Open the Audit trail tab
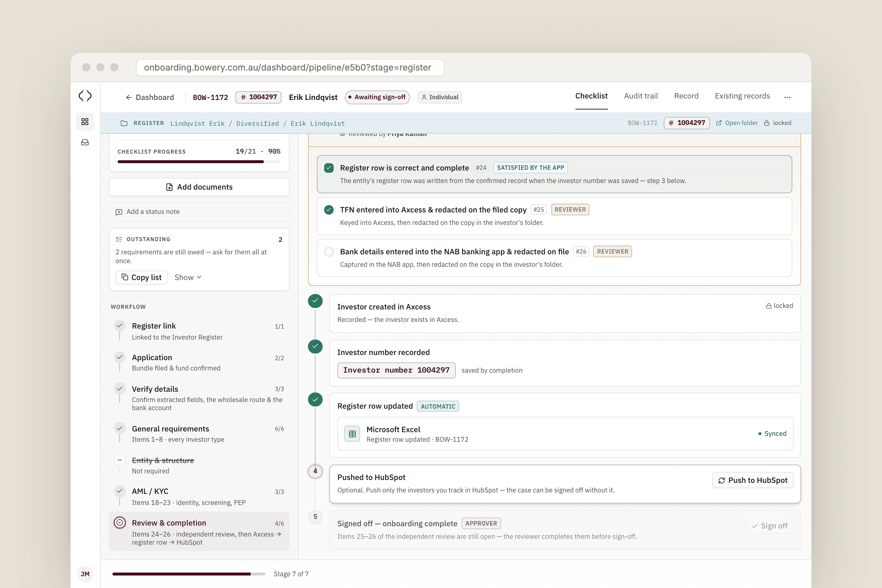Screen dimensions: 882x588 (641, 96)
